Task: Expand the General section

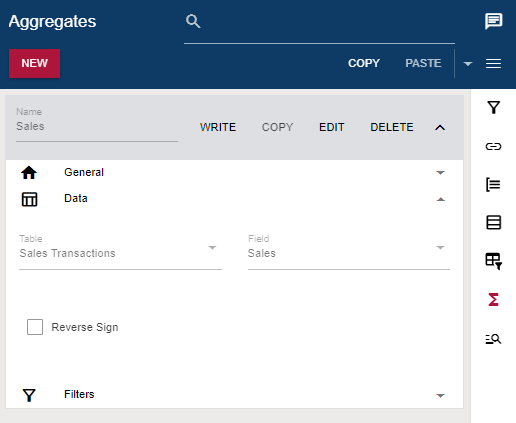Action: [234, 173]
